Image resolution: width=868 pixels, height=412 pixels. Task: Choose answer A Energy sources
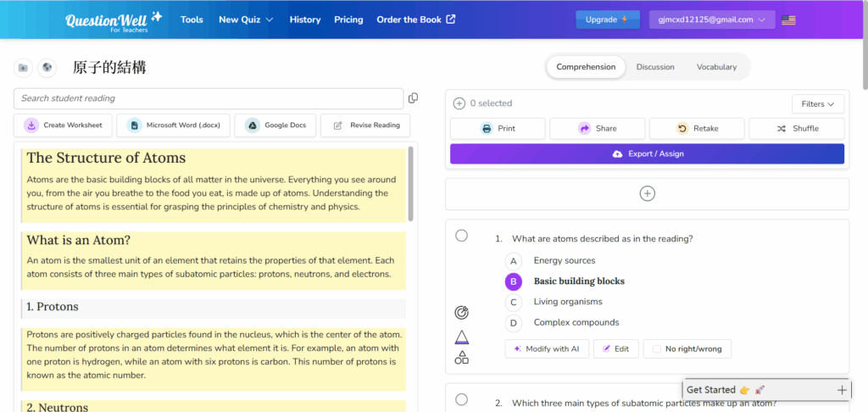[x=513, y=261]
